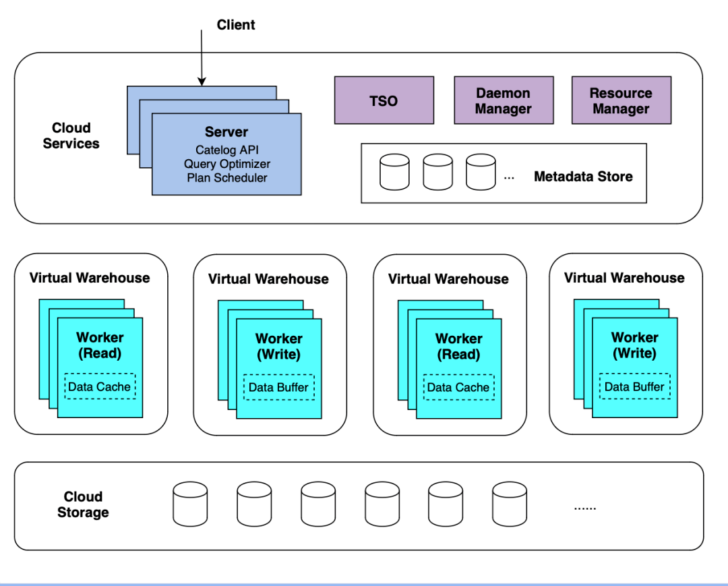Viewport: 728px width, 586px height.
Task: Select the Data Cache box in the leftmost warehouse
Action: click(x=100, y=386)
